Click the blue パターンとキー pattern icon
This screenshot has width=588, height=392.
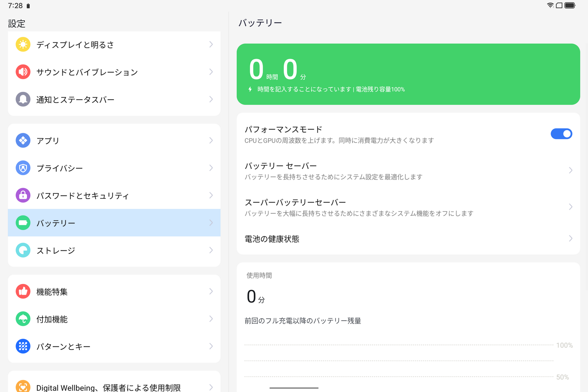tap(23, 346)
